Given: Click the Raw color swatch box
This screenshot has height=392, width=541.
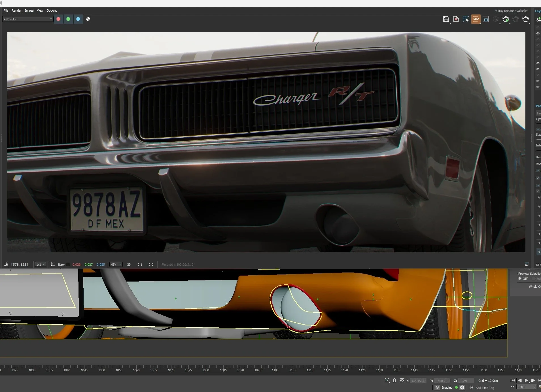Looking at the screenshot, I should (x=68, y=265).
